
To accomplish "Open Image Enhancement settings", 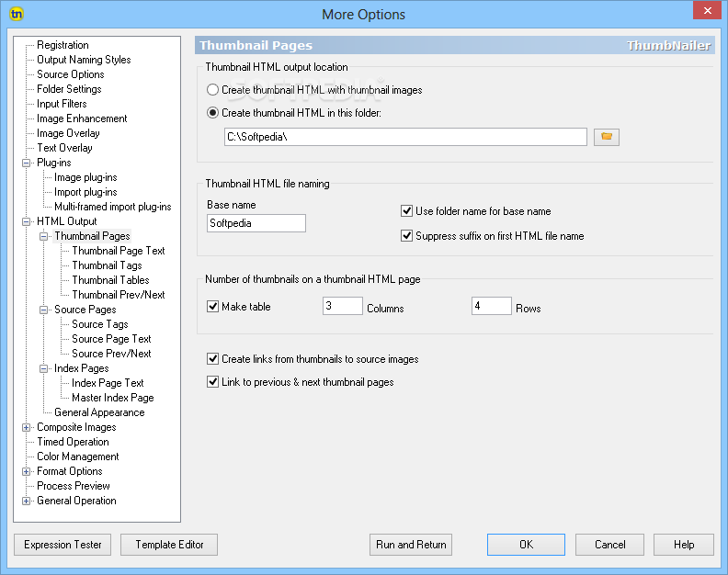I will tap(82, 118).
